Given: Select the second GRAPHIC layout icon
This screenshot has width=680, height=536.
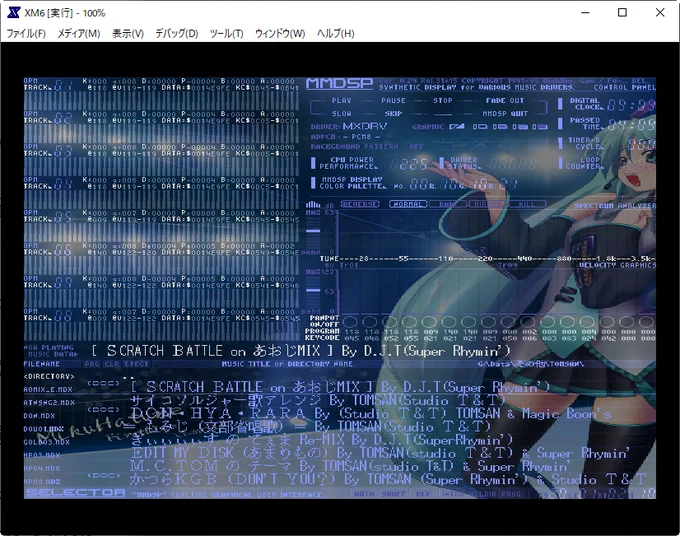Looking at the screenshot, I should click(x=480, y=127).
